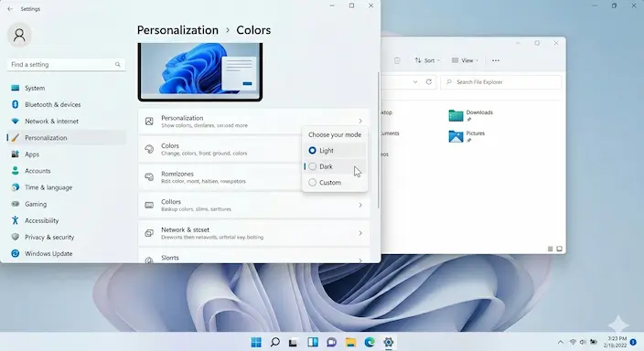The height and width of the screenshot is (351, 644).
Task: Expand the Network & stcset row chevron
Action: point(360,233)
